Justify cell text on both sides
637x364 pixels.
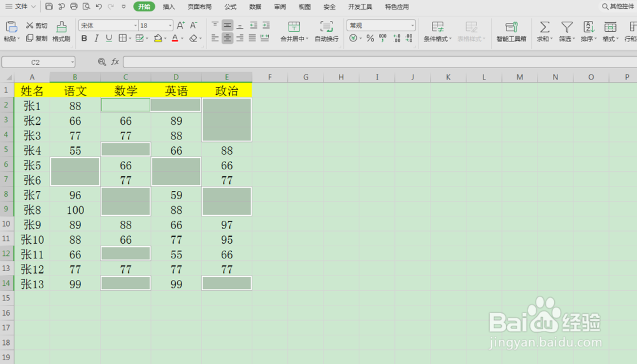click(252, 38)
